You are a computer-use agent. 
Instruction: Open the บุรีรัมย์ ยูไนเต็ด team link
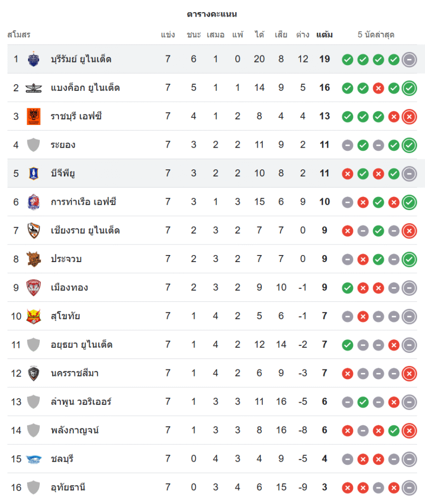coord(81,59)
